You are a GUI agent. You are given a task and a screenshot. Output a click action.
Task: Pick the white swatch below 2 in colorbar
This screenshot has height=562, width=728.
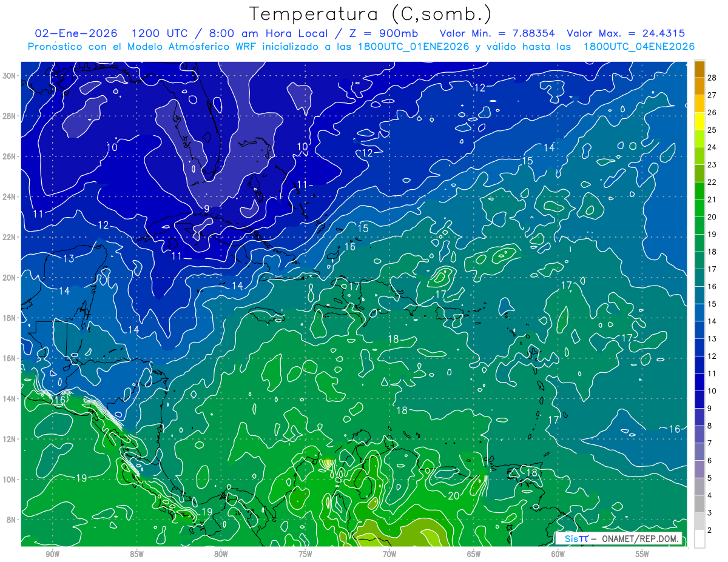tap(699, 538)
